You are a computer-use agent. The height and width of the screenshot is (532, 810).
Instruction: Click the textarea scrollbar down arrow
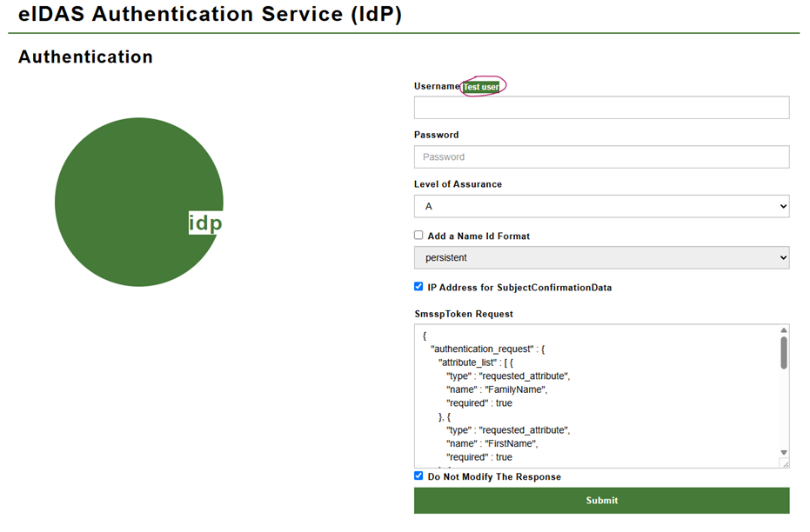tap(784, 453)
